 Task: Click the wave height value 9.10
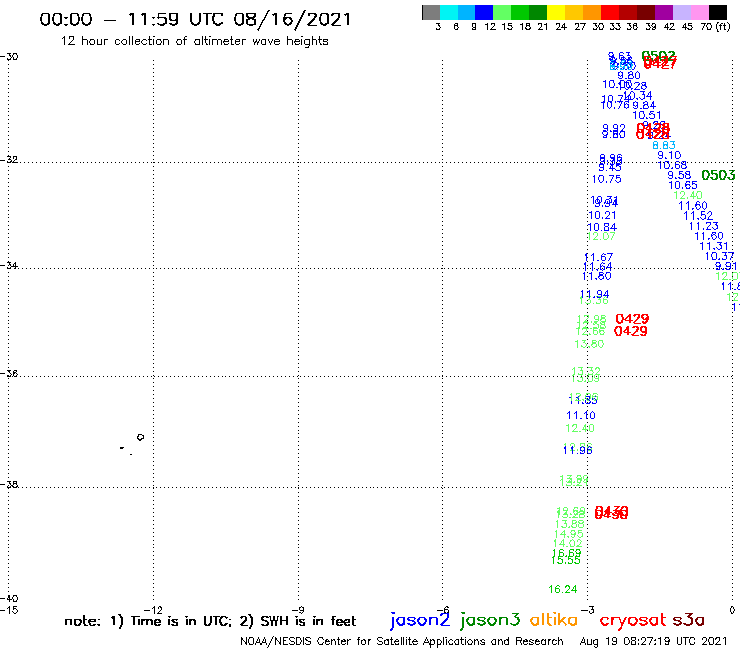click(669, 155)
